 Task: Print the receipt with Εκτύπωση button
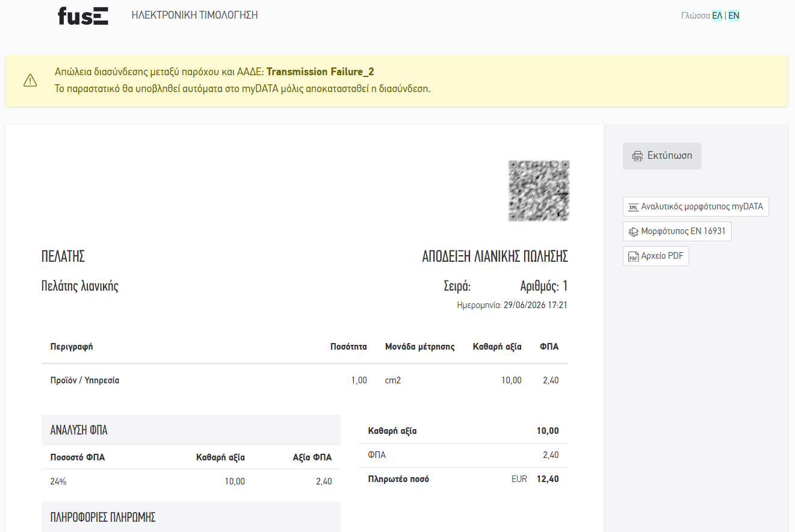pyautogui.click(x=662, y=156)
